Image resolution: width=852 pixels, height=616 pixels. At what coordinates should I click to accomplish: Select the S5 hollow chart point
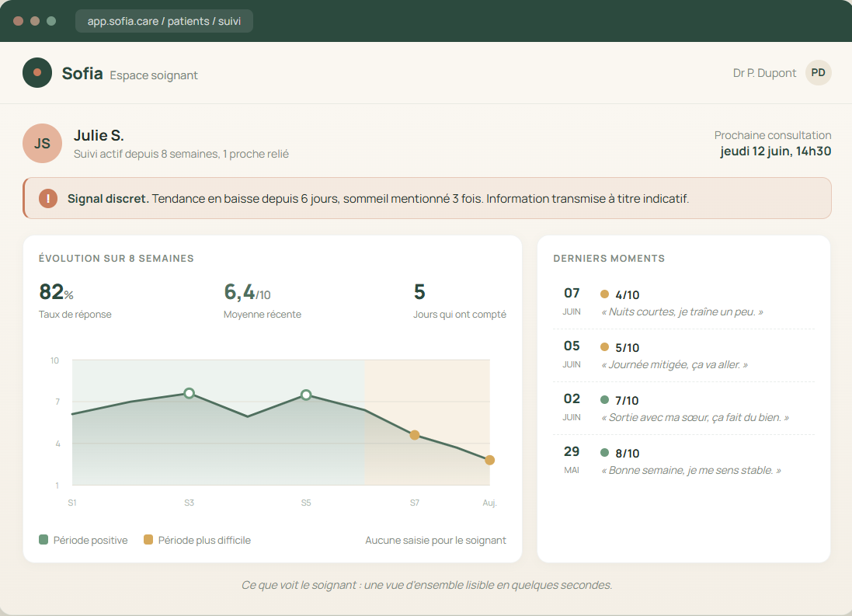(306, 395)
